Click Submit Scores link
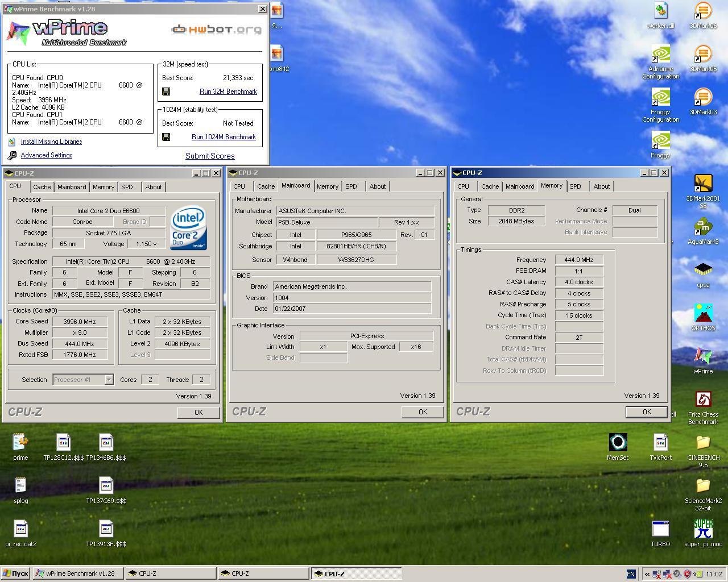 (x=210, y=156)
